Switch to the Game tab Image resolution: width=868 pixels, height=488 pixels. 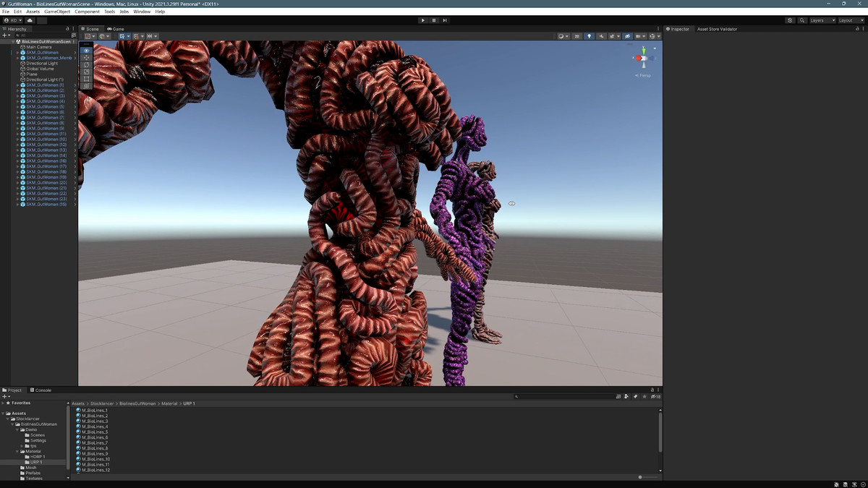tap(116, 29)
